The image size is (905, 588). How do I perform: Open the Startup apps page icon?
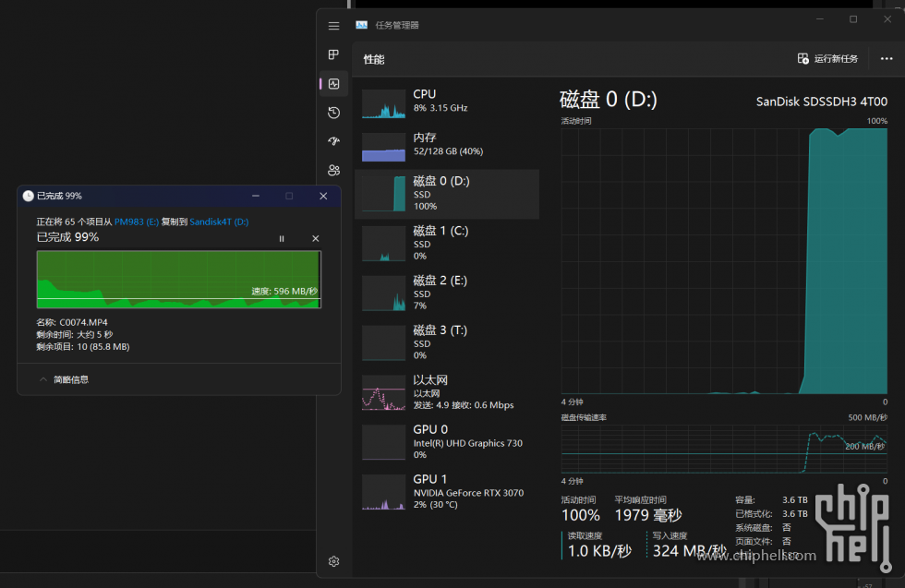[x=333, y=141]
